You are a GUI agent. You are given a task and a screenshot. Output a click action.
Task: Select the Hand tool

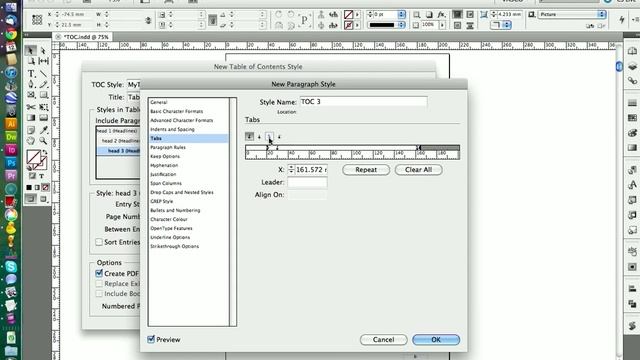point(31,141)
